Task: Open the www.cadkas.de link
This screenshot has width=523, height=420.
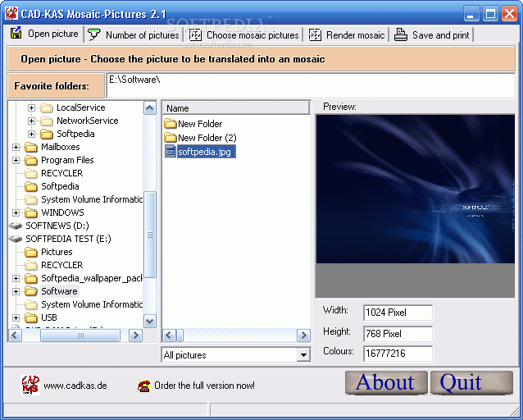Action: coord(75,386)
